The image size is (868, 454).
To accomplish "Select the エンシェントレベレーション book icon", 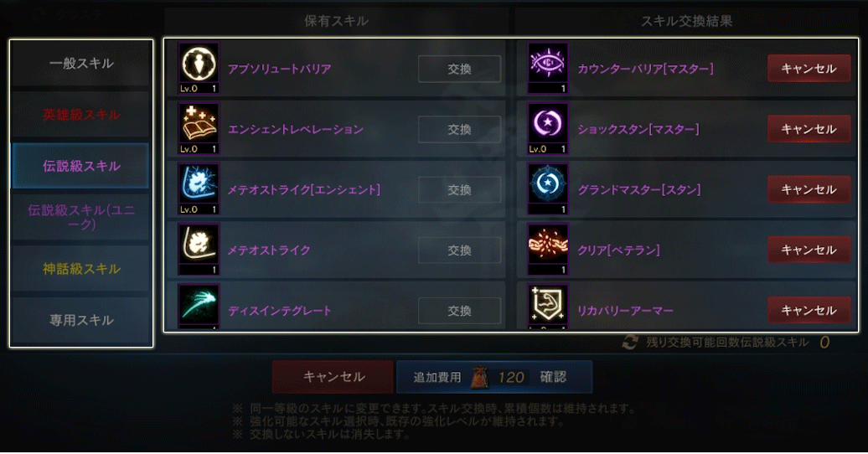I will pos(199,128).
